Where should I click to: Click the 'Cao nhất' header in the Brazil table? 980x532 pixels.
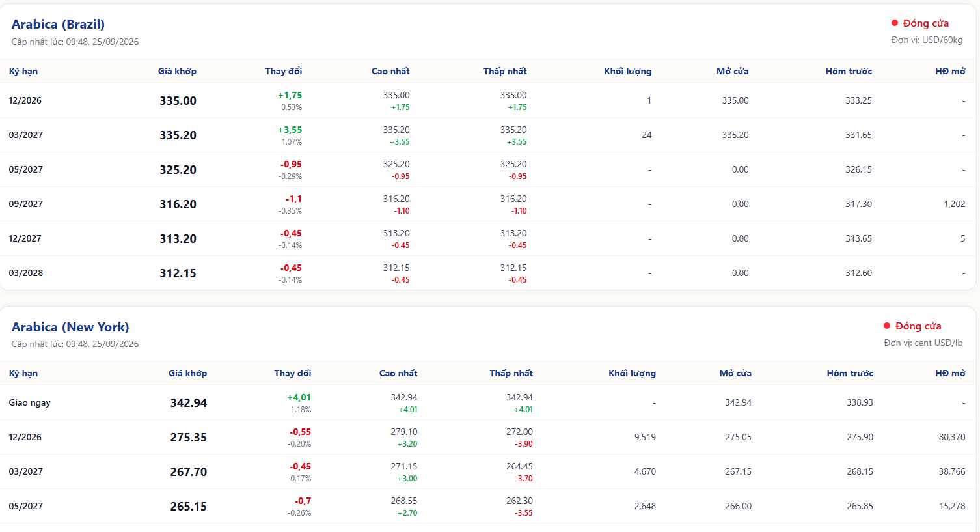click(x=390, y=71)
